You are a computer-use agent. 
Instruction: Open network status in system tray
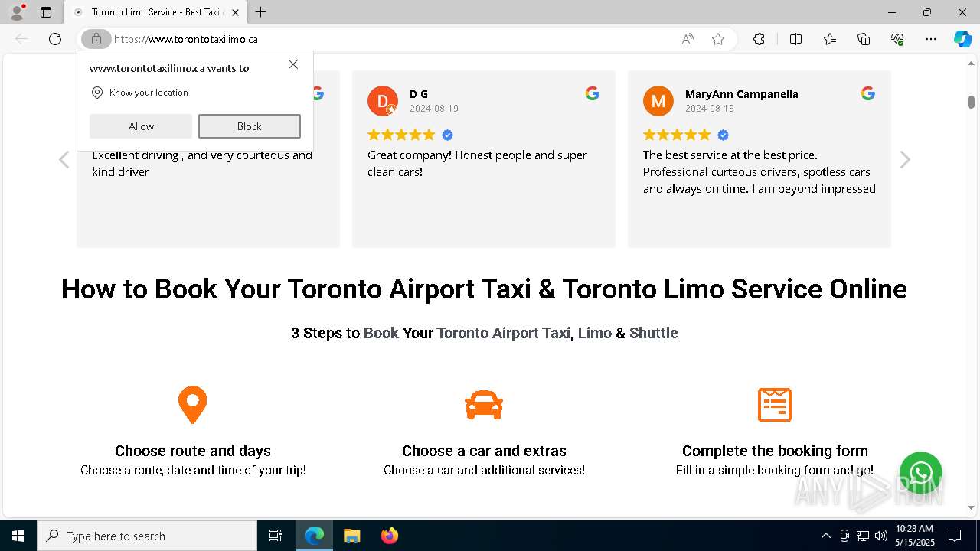point(863,536)
